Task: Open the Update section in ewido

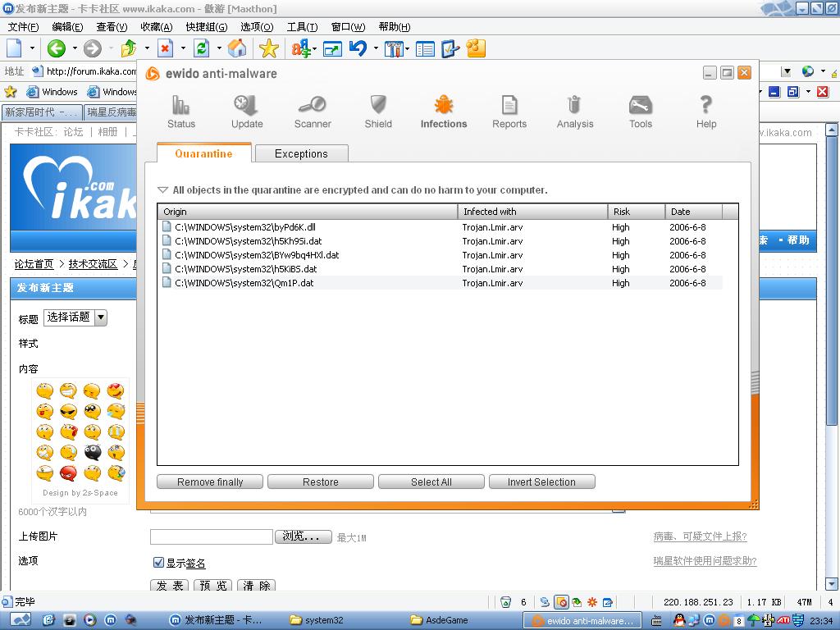Action: point(247,112)
